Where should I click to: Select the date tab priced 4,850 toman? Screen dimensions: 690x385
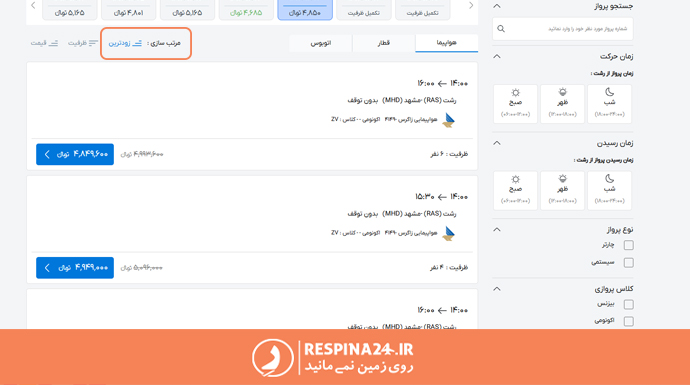(305, 10)
